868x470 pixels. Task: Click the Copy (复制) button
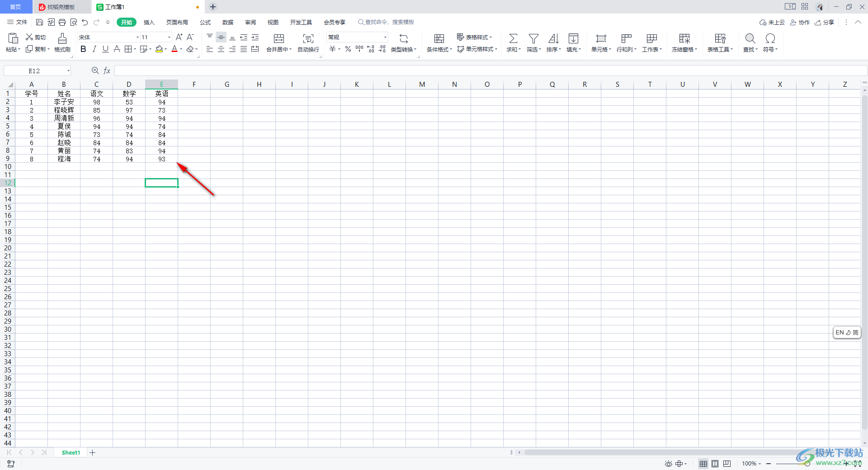pyautogui.click(x=38, y=49)
